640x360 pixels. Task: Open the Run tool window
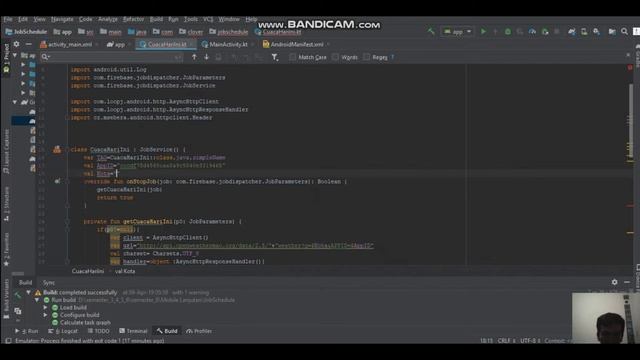pyautogui.click(x=27, y=331)
